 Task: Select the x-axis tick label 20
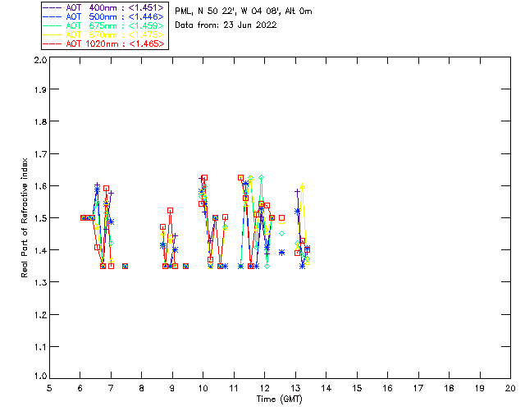coord(510,388)
